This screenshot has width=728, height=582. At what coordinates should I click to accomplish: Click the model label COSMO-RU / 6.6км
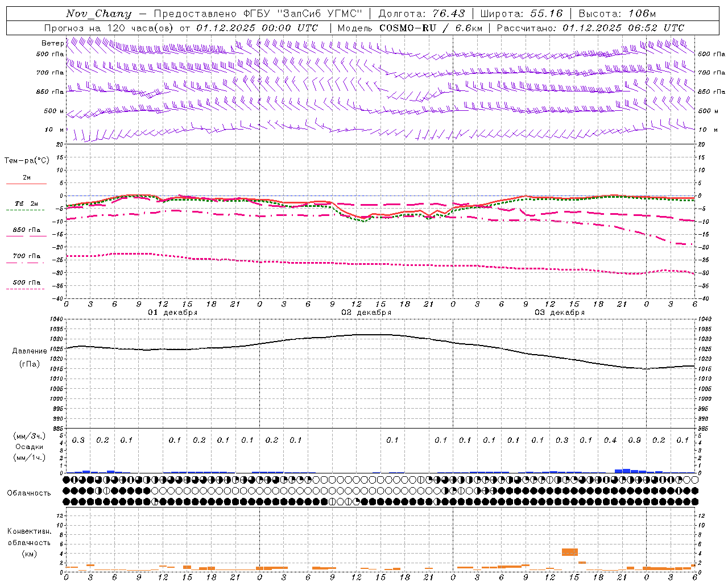pos(431,28)
